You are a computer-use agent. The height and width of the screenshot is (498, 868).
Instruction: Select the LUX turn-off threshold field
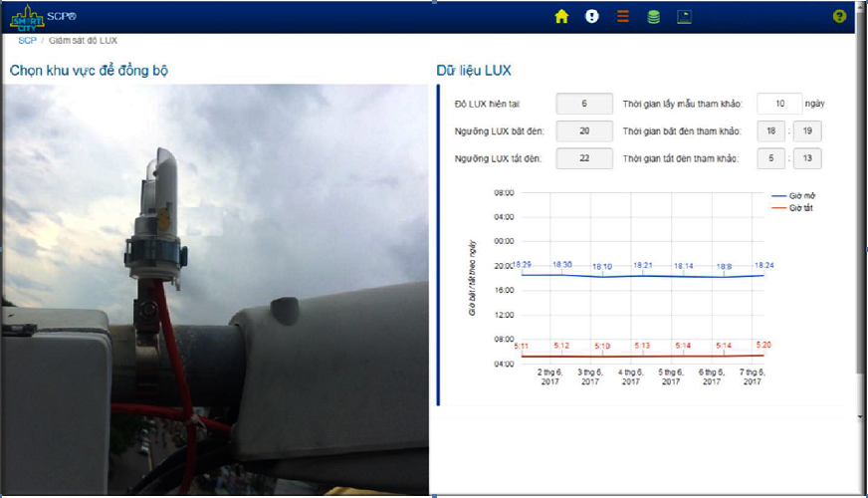[583, 159]
